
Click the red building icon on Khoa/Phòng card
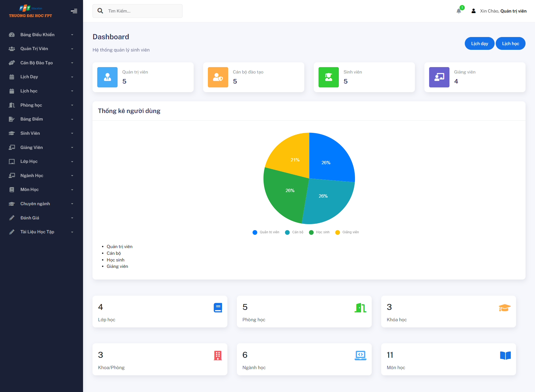pyautogui.click(x=218, y=356)
